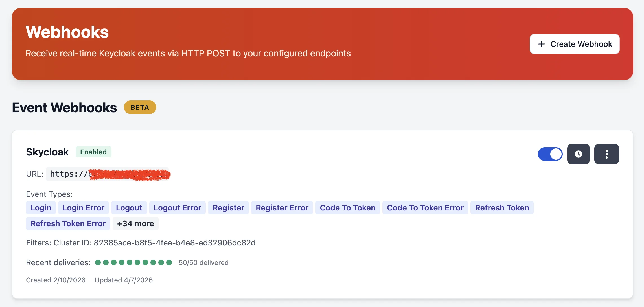The image size is (644, 307).
Task: Select the Login event type chip
Action: pos(41,208)
